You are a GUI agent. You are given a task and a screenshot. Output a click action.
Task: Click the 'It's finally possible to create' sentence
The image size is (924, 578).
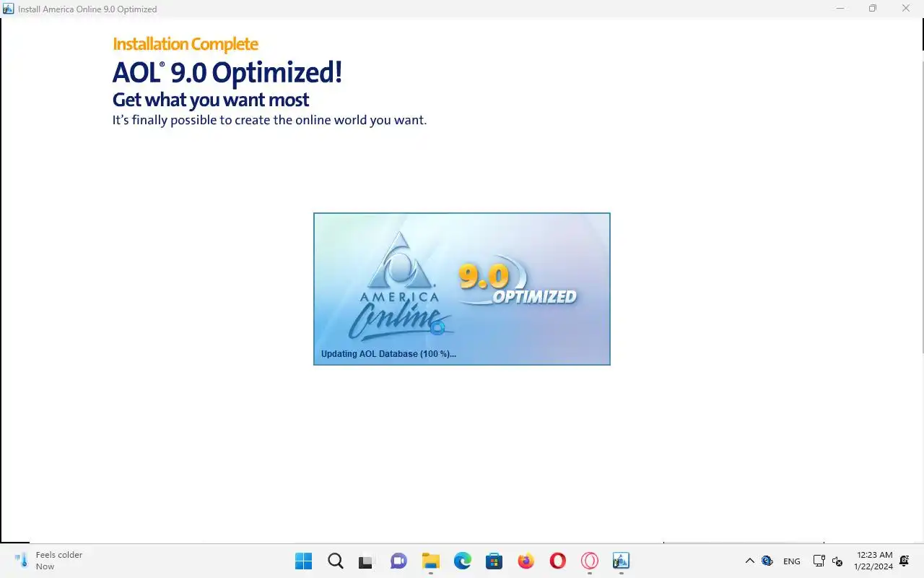click(x=270, y=120)
